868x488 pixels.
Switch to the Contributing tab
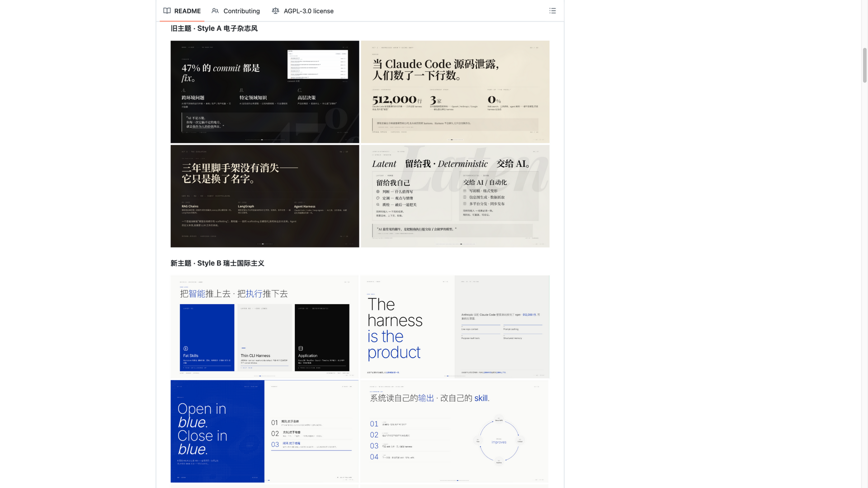tap(236, 11)
